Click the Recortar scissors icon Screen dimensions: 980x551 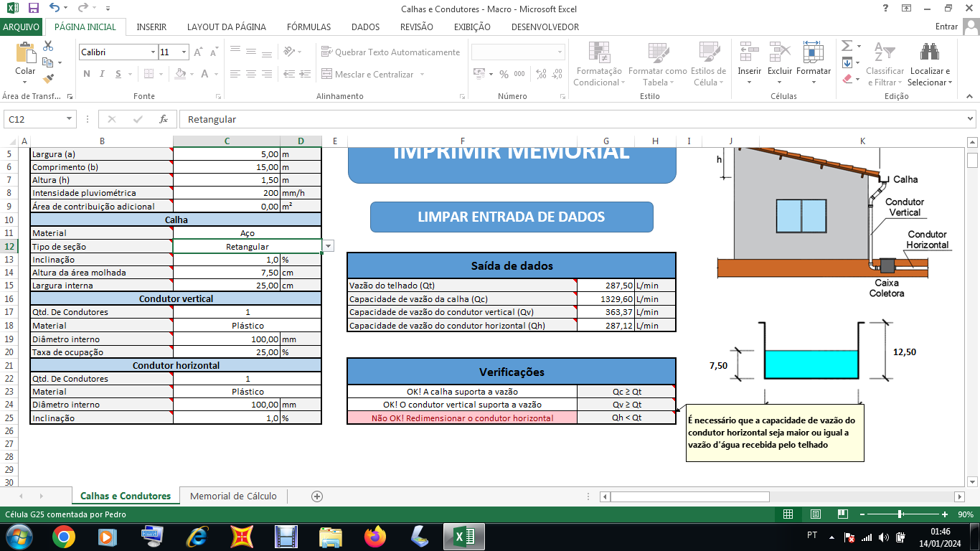[x=49, y=46]
